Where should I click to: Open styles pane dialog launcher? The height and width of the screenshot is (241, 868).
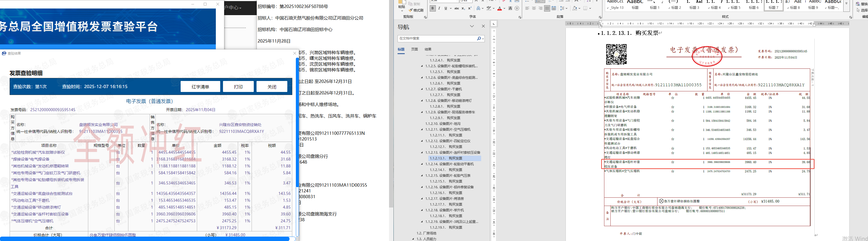(850, 17)
